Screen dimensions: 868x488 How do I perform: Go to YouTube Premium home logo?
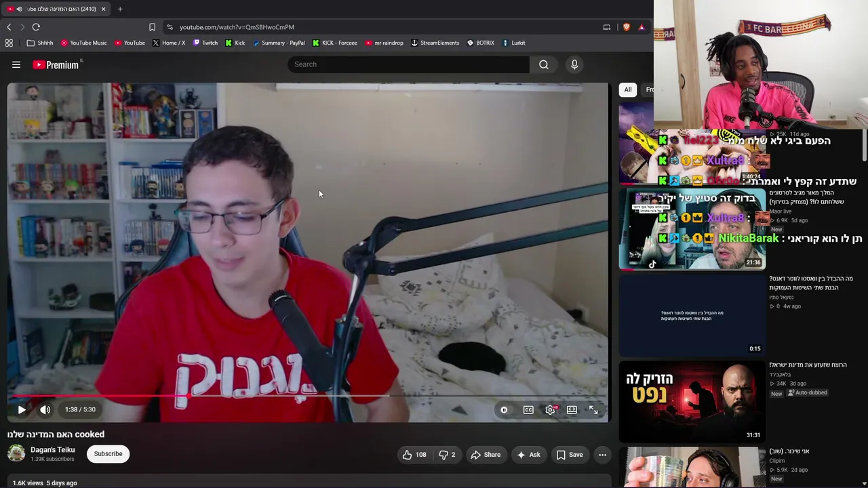pyautogui.click(x=56, y=64)
